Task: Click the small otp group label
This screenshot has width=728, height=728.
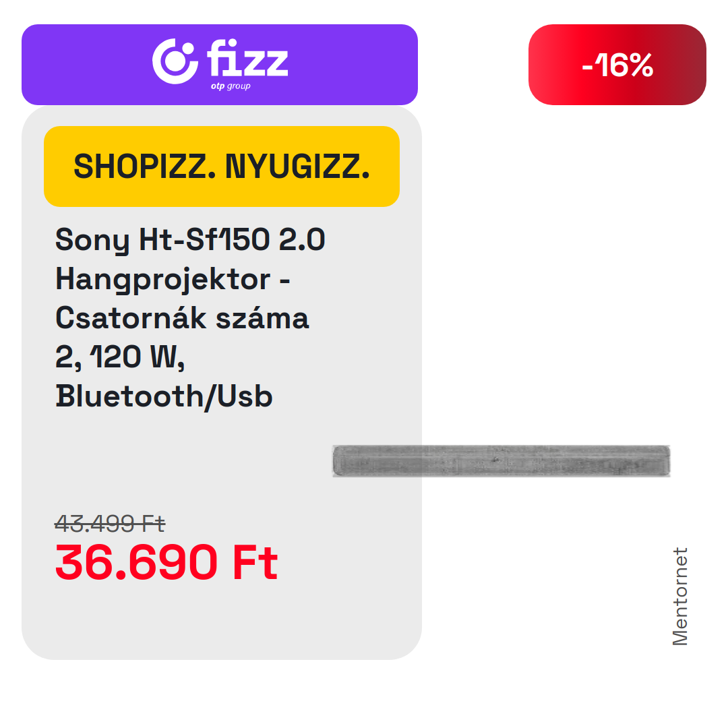Action: coord(231,86)
